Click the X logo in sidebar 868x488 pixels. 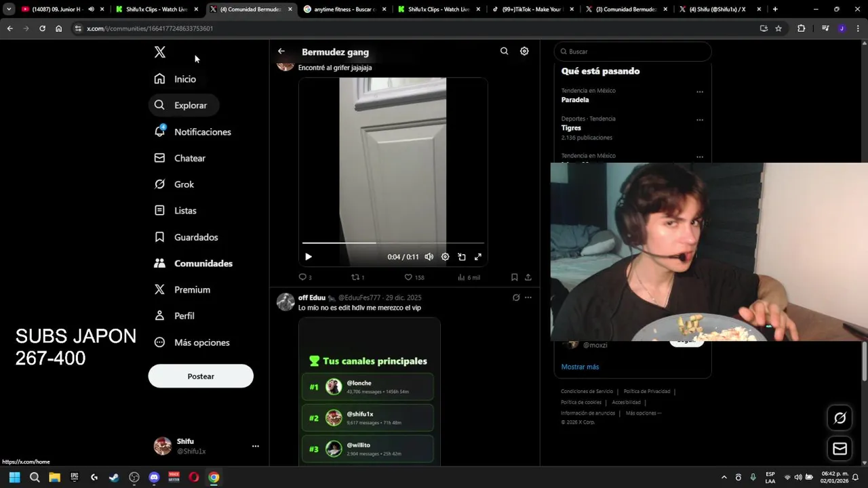tap(160, 52)
